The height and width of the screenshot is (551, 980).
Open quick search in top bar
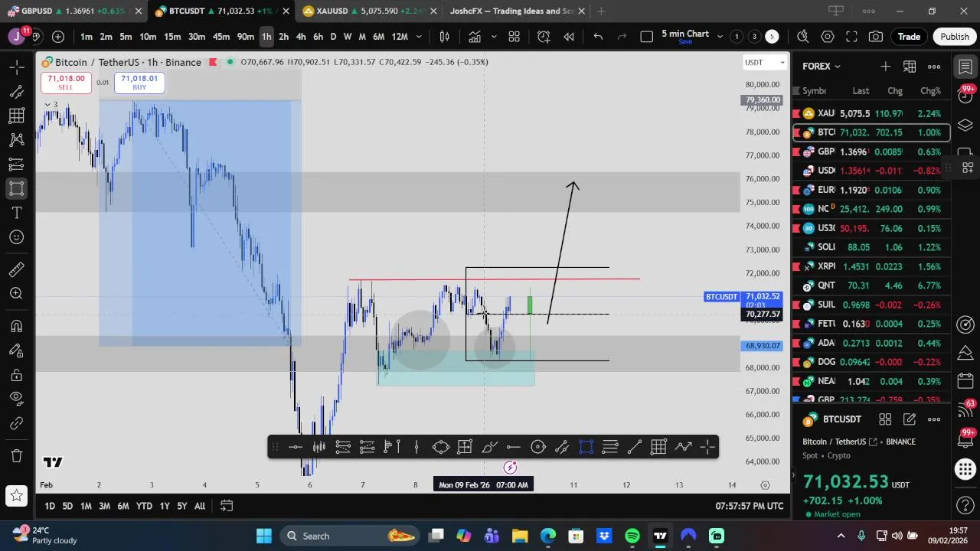[x=802, y=37]
